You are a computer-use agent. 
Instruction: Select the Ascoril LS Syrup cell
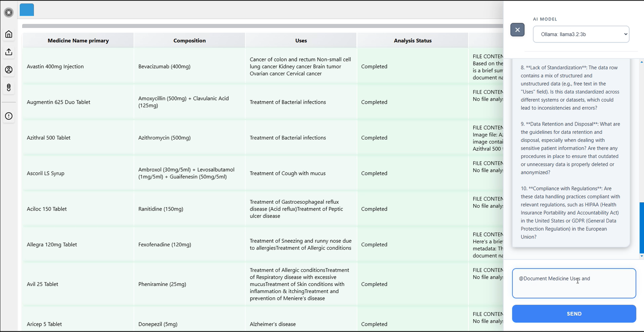pyautogui.click(x=78, y=173)
